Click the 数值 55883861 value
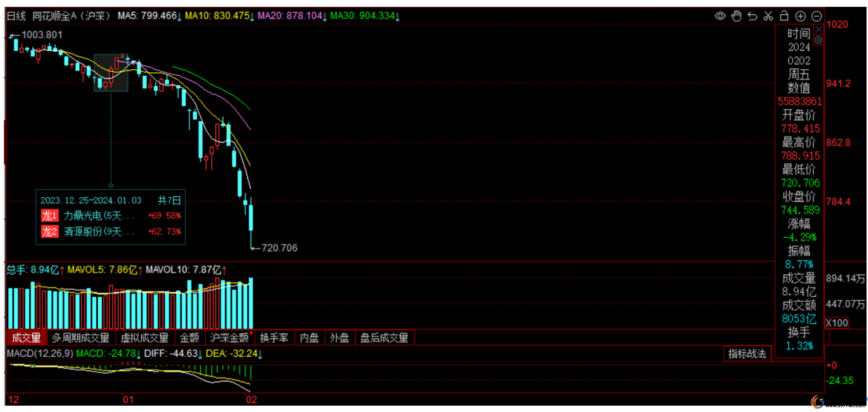868x412 pixels. (800, 102)
